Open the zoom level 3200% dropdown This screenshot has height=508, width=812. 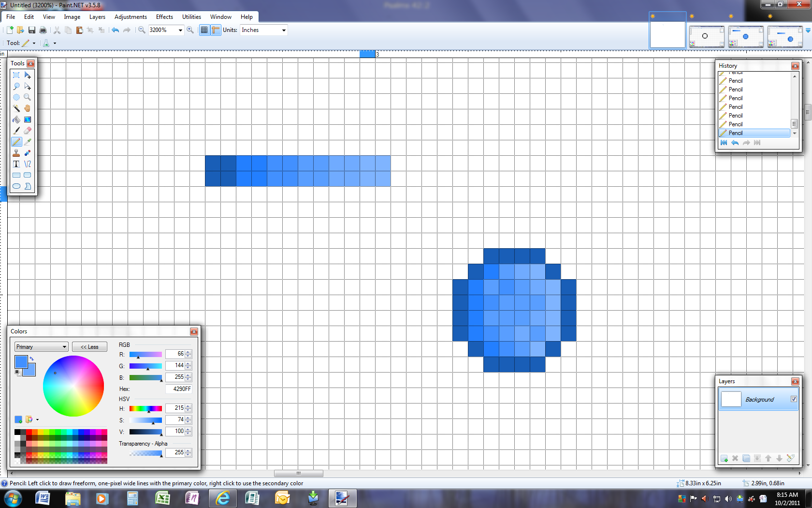pyautogui.click(x=180, y=30)
